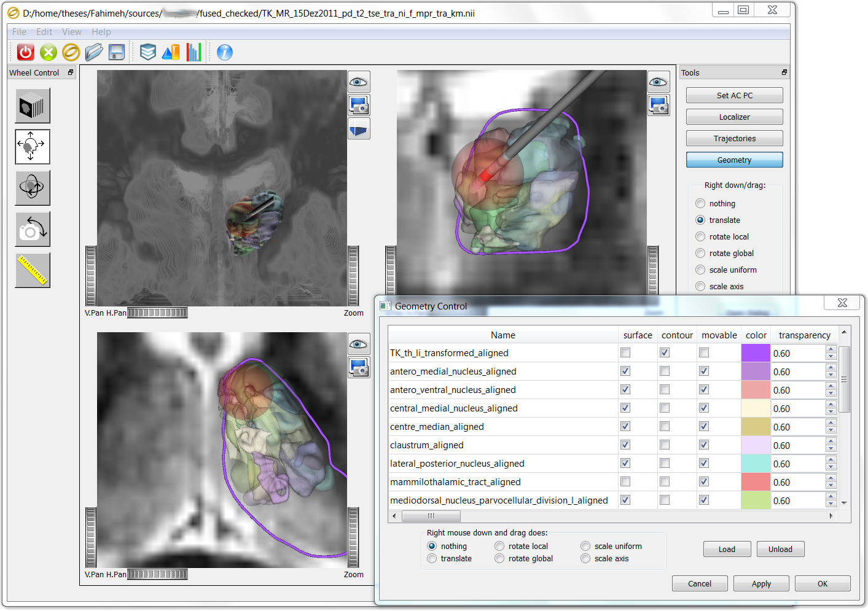This screenshot has height=611, width=868.
Task: Click the red power quit icon
Action: (25, 52)
